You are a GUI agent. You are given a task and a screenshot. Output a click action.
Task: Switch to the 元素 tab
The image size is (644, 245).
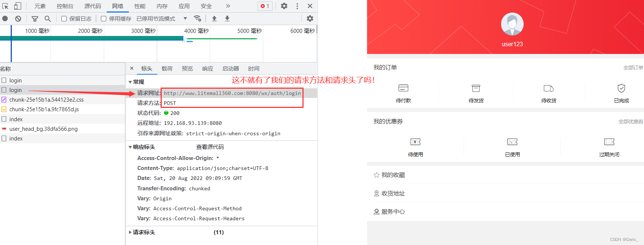(x=40, y=6)
